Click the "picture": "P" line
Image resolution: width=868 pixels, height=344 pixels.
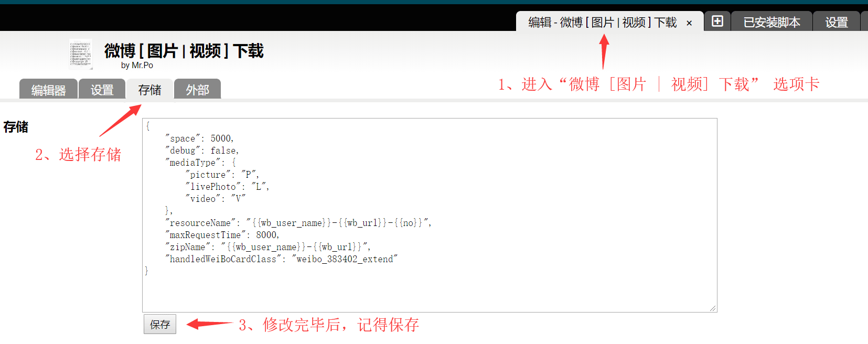coord(222,175)
